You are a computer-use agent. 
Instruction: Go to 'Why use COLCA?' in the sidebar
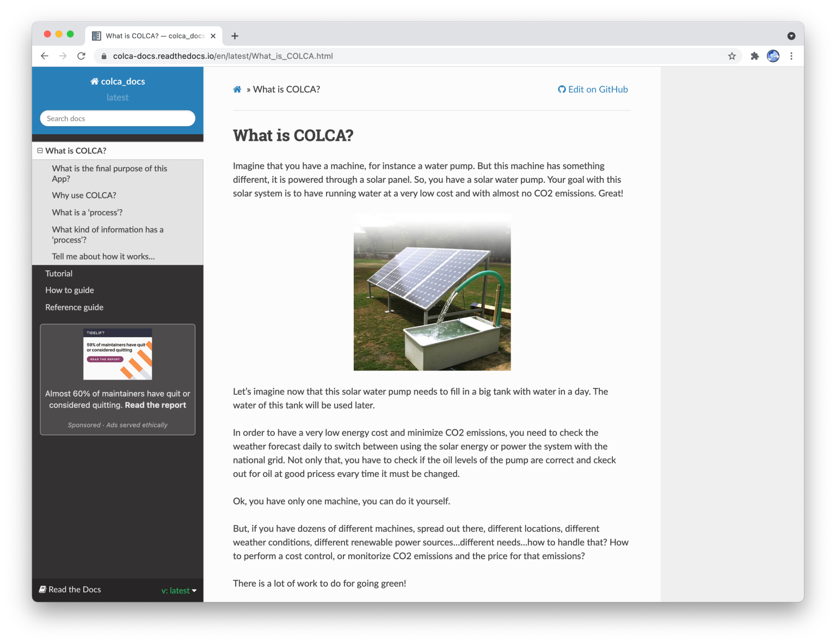tap(84, 195)
